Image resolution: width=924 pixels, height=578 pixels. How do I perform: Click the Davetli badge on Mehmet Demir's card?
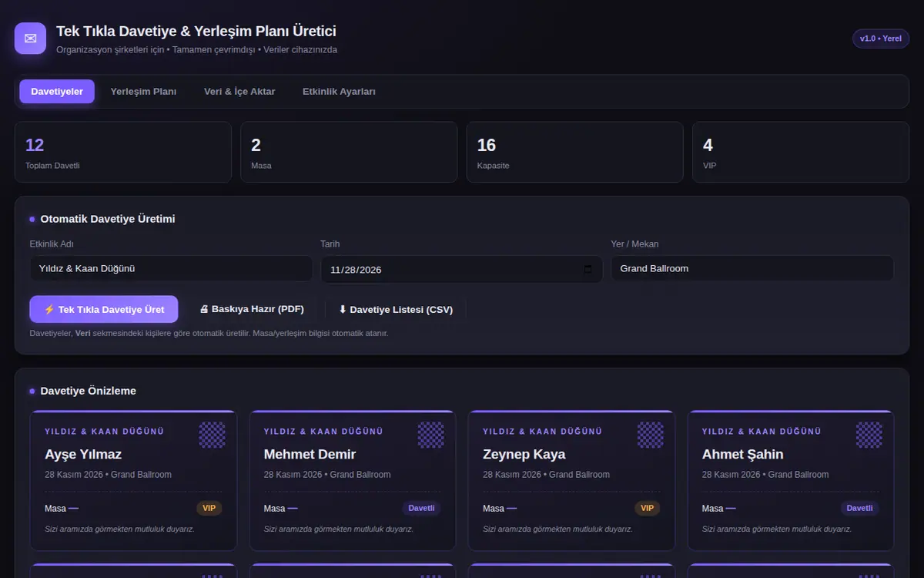tap(421, 508)
